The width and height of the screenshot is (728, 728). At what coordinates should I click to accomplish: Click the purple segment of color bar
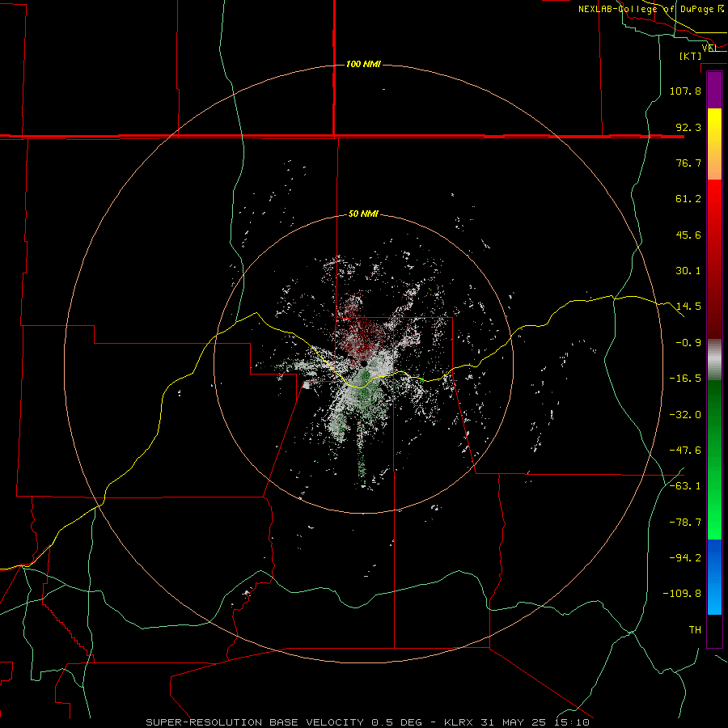[714, 90]
